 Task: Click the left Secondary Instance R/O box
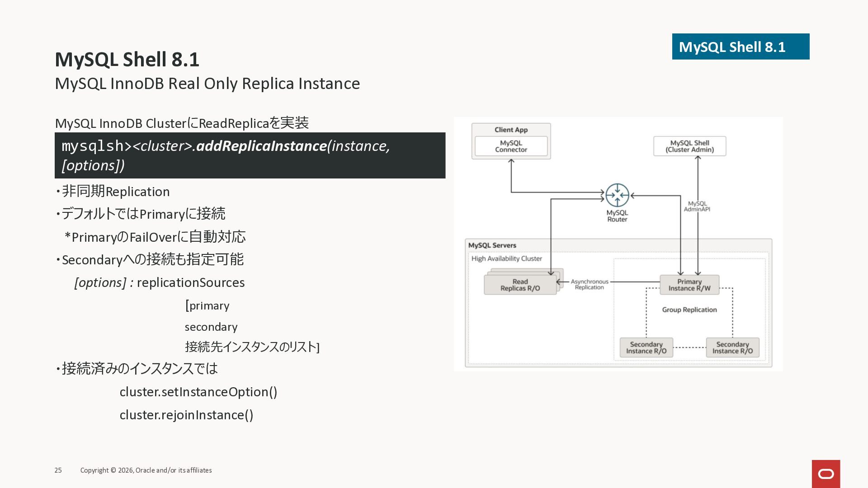[646, 347]
